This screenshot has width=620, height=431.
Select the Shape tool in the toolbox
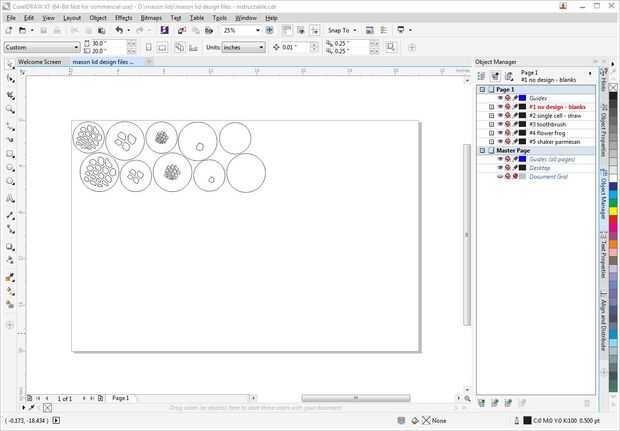coord(10,79)
